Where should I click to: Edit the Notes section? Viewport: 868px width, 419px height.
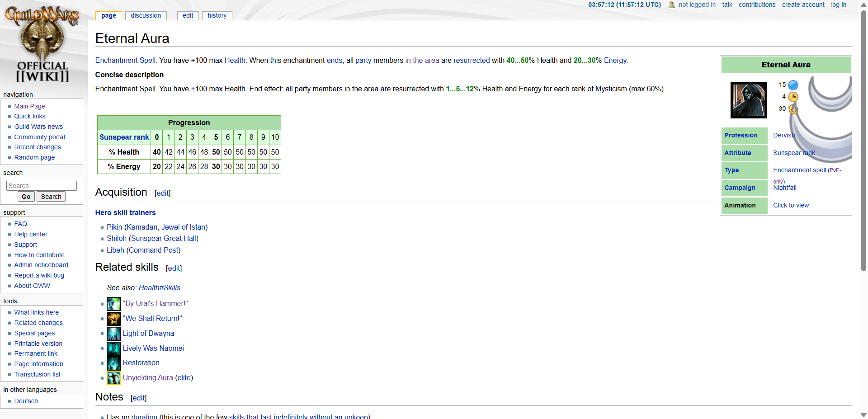pos(138,398)
